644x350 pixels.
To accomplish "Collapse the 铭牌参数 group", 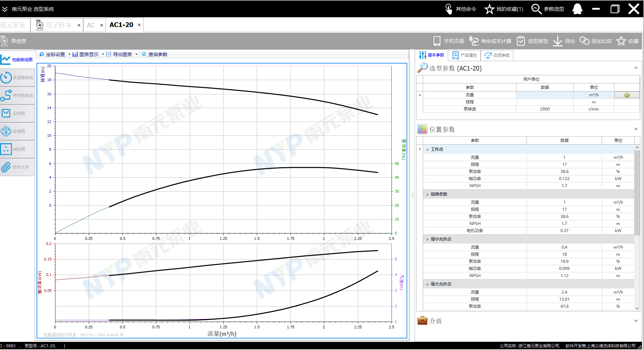I will tap(427, 194).
